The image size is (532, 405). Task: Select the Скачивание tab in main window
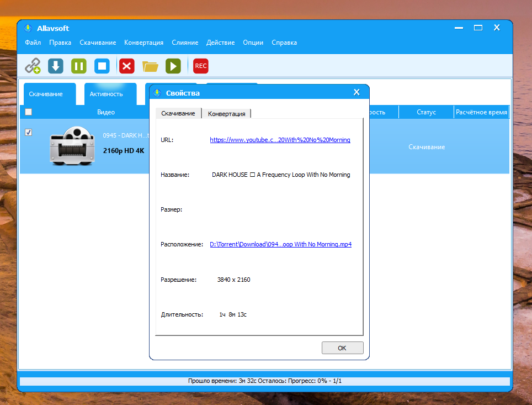click(46, 94)
